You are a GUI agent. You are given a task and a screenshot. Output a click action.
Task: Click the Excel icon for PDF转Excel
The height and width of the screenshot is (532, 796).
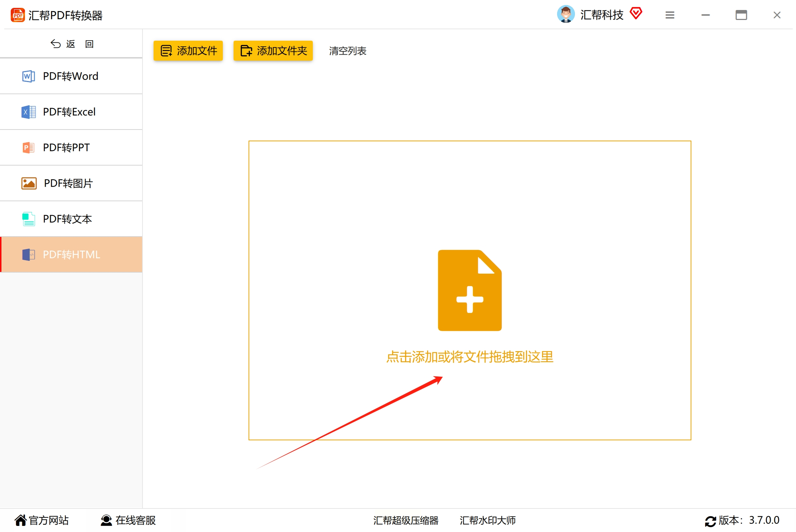(x=28, y=112)
